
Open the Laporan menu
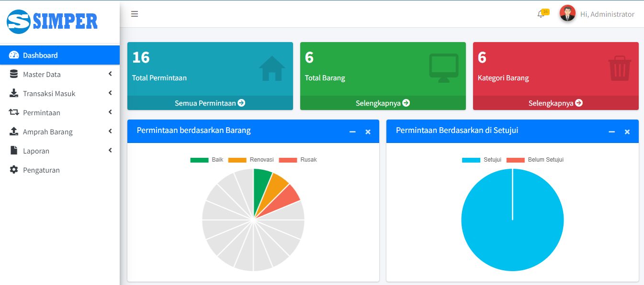[x=60, y=151]
